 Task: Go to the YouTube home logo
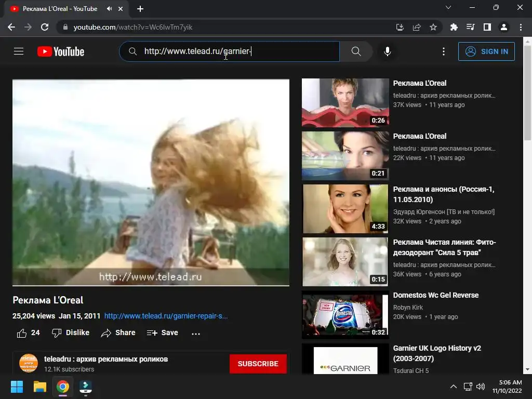[61, 51]
